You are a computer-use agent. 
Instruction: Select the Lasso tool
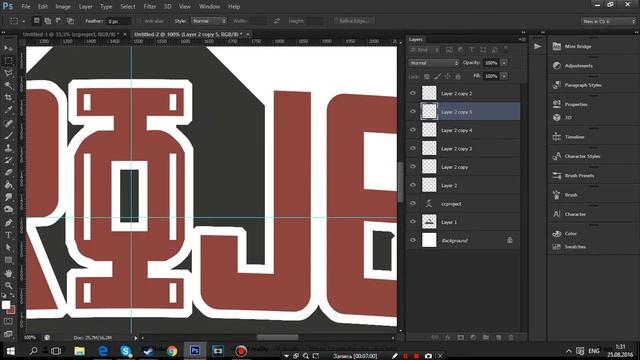coord(8,73)
